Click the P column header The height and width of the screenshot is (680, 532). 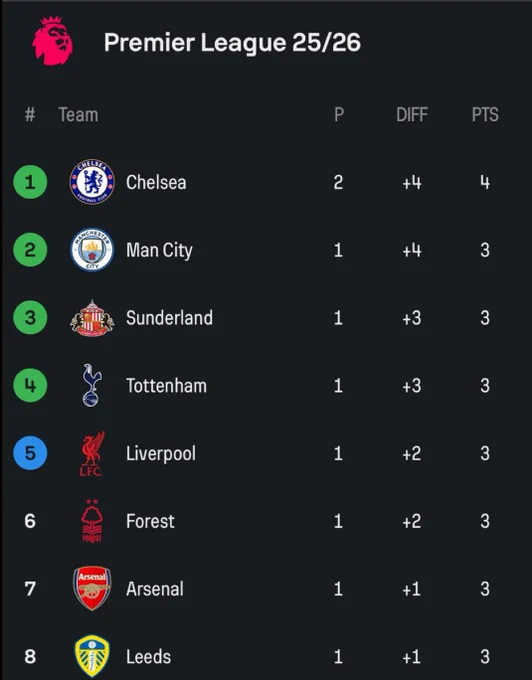[x=339, y=115]
